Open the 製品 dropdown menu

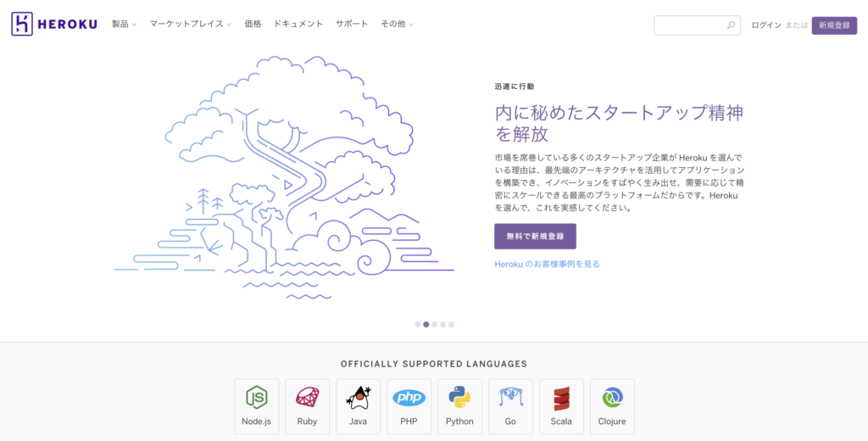124,25
